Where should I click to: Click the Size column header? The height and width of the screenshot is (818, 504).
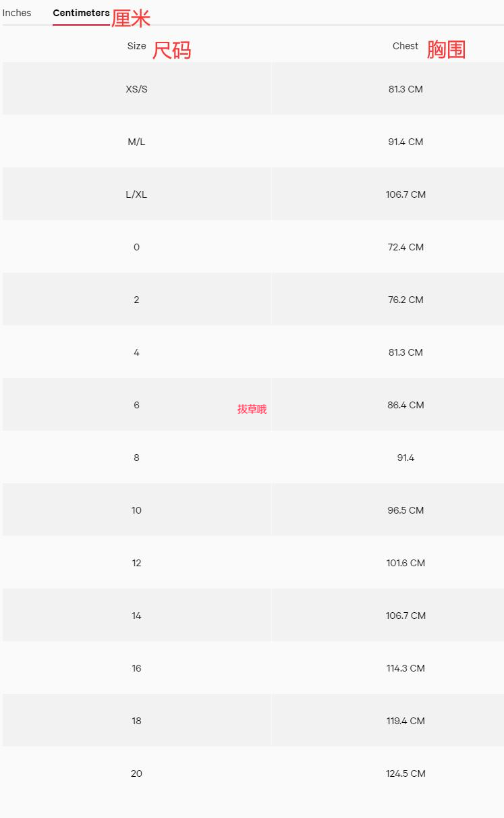136,46
